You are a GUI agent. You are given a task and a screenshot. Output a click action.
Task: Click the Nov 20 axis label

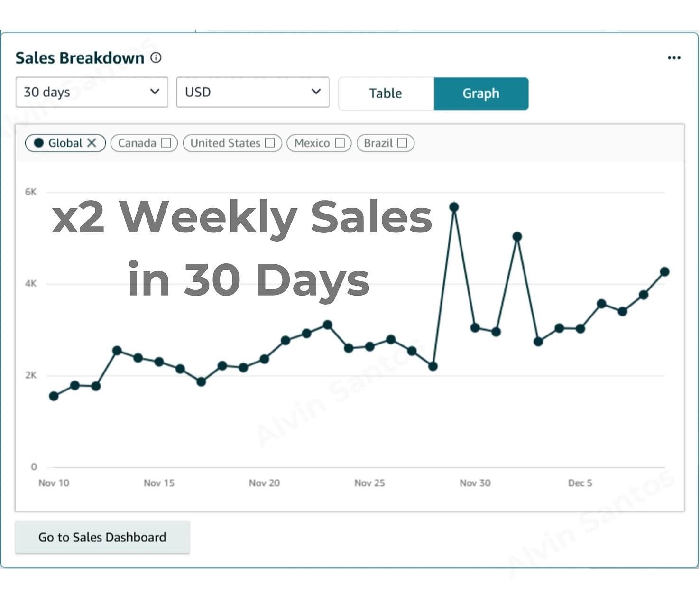(264, 483)
